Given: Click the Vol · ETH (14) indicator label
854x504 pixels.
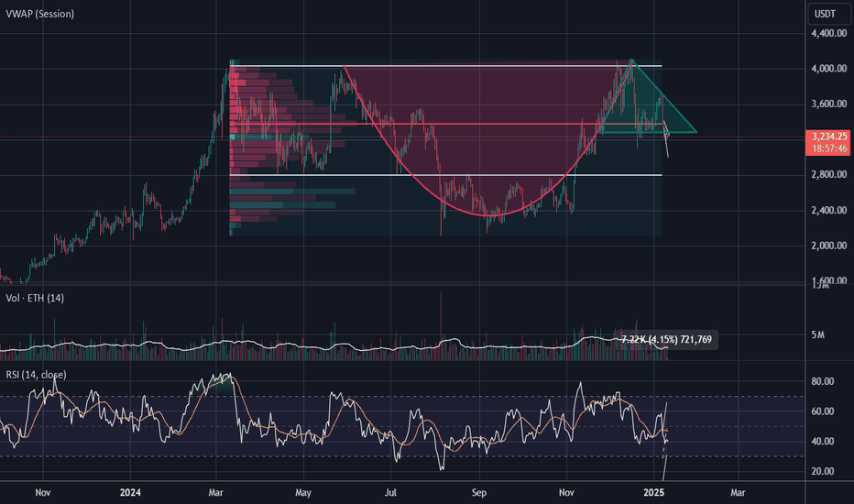Looking at the screenshot, I should [35, 298].
